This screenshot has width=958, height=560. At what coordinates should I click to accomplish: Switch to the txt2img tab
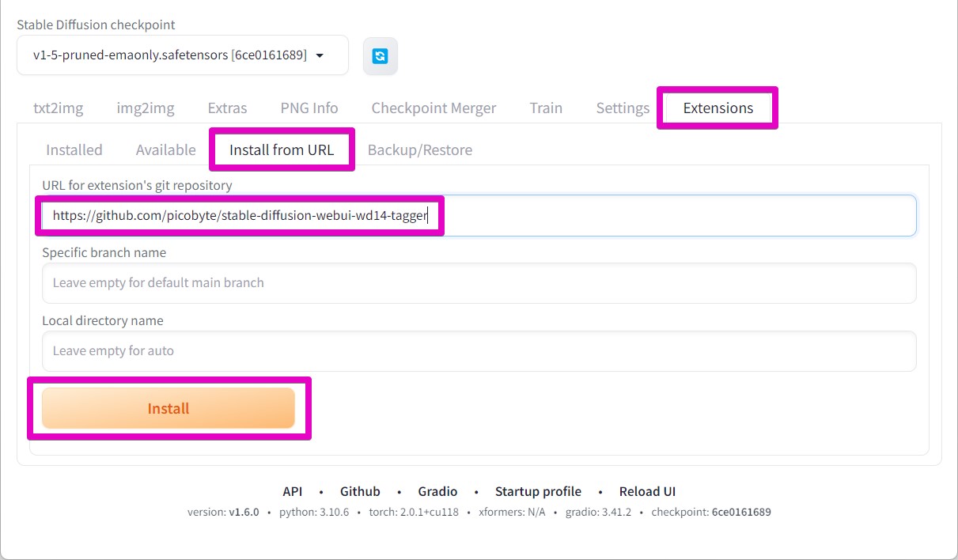click(58, 108)
